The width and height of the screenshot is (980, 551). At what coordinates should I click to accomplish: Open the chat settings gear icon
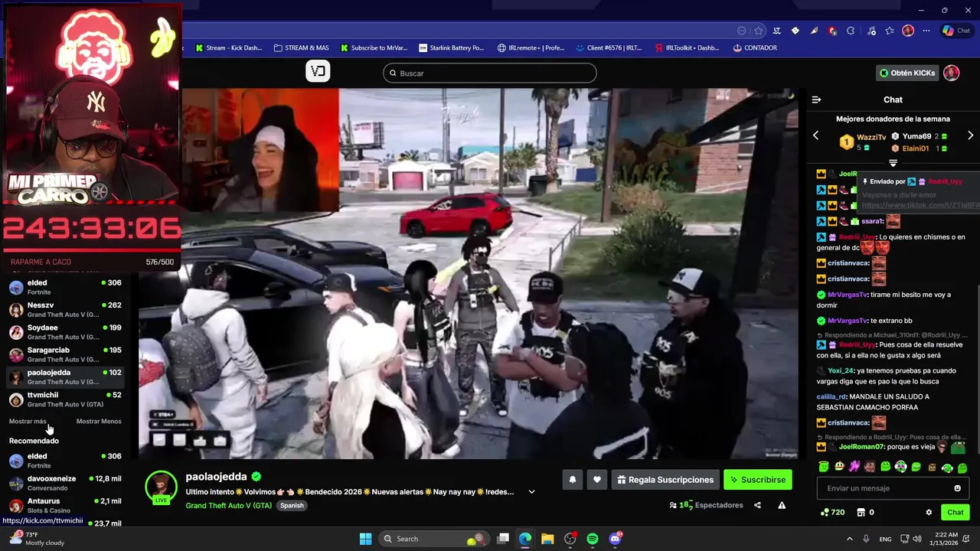tap(929, 512)
